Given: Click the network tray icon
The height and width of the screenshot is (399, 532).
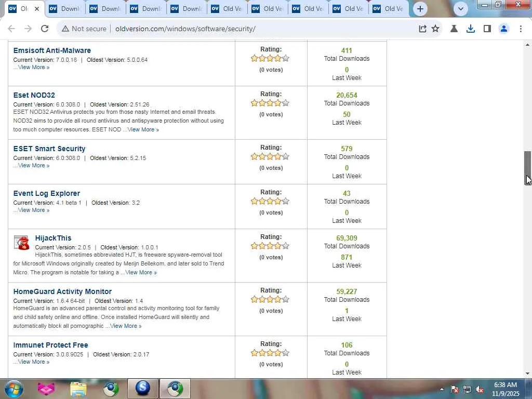Looking at the screenshot, I should [x=467, y=390].
